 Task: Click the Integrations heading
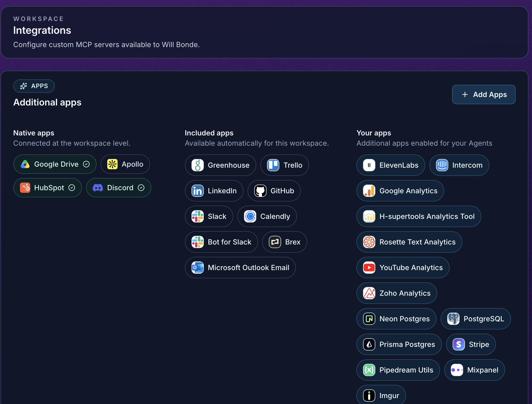[x=42, y=30]
